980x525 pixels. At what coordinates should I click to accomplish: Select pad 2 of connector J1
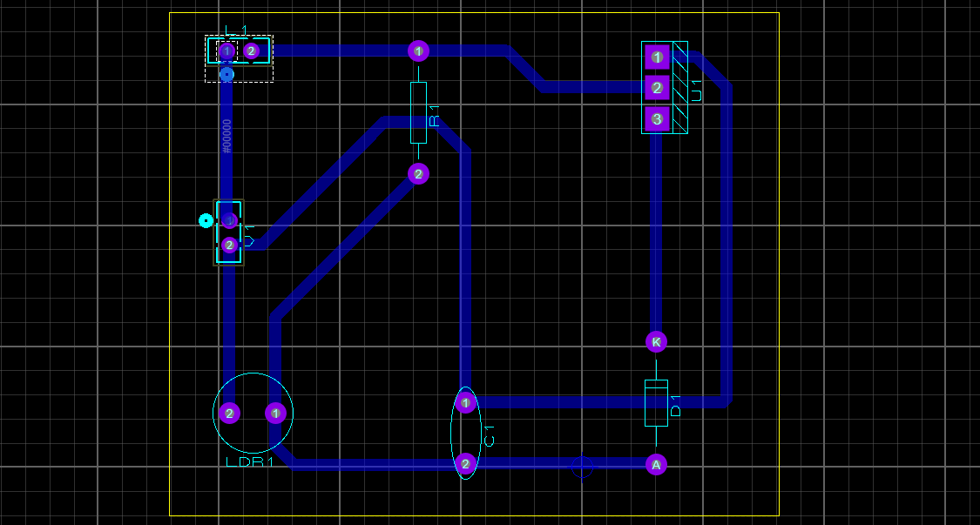[251, 51]
